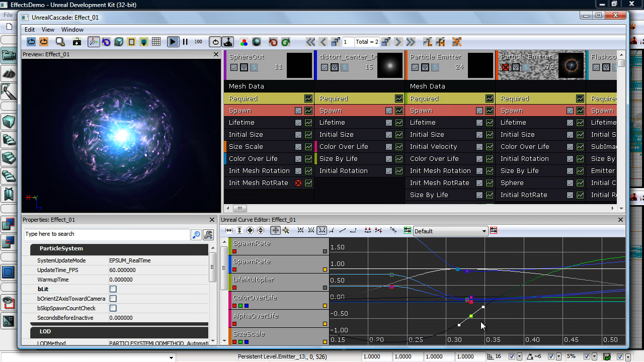Viewport: 644px width, 362px height.
Task: Enable the Color Over Life module on SphereOut emitter
Action: point(299,158)
